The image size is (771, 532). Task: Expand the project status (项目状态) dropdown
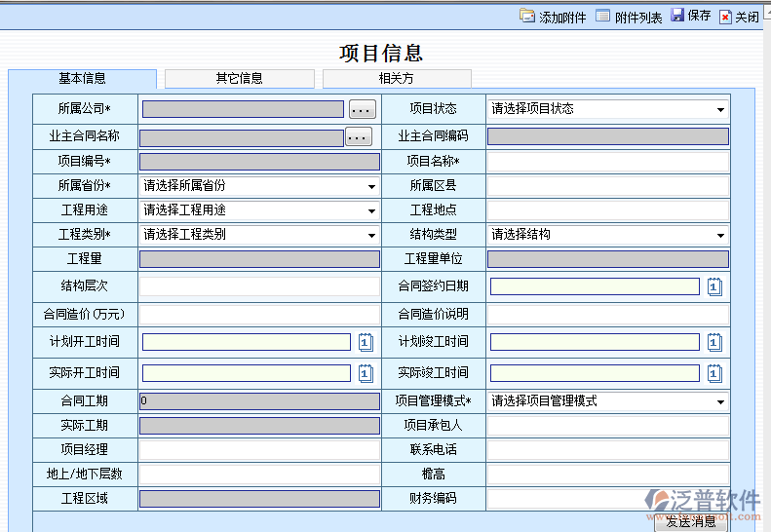pyautogui.click(x=720, y=110)
